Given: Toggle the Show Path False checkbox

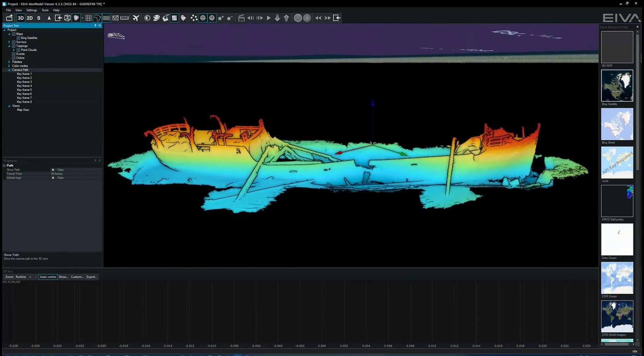Looking at the screenshot, I should 53,170.
